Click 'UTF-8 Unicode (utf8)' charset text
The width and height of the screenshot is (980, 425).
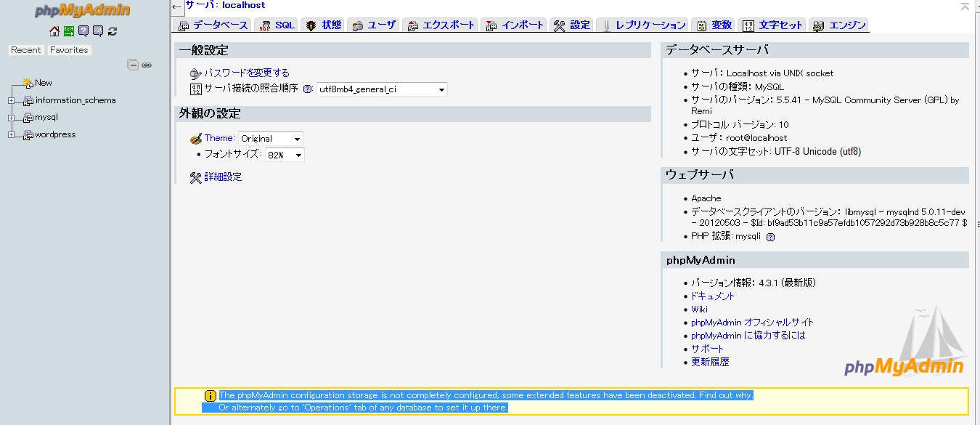pyautogui.click(x=818, y=152)
